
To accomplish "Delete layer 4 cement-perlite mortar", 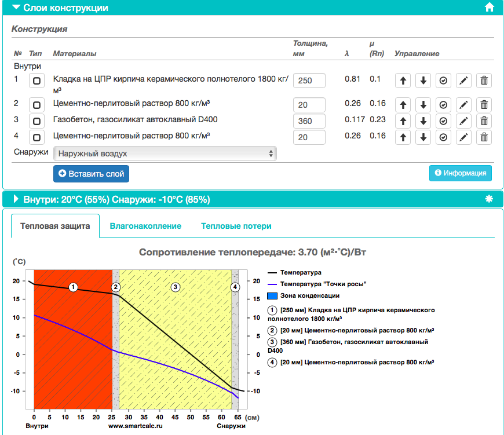I will [484, 137].
